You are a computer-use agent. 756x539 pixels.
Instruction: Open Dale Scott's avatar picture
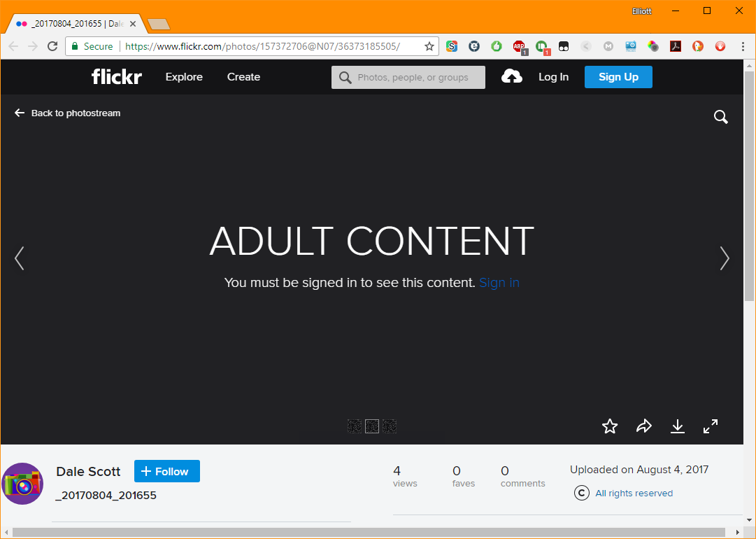click(23, 484)
